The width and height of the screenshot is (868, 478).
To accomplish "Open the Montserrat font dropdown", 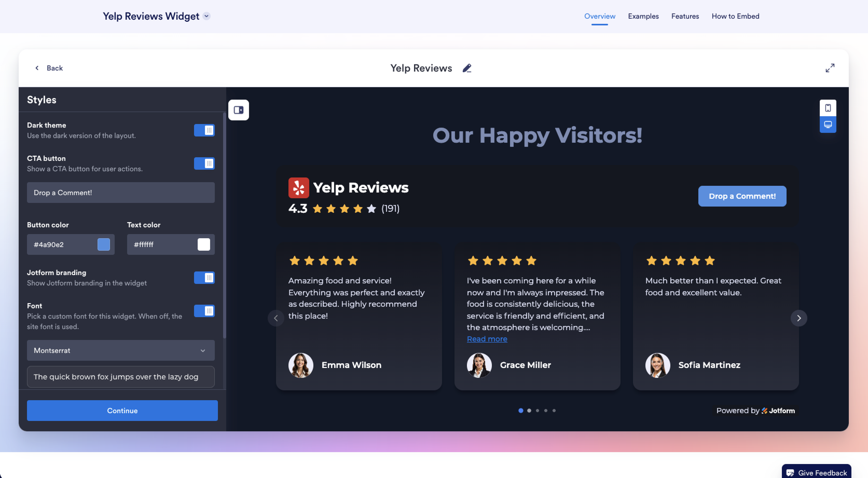I will pos(121,350).
